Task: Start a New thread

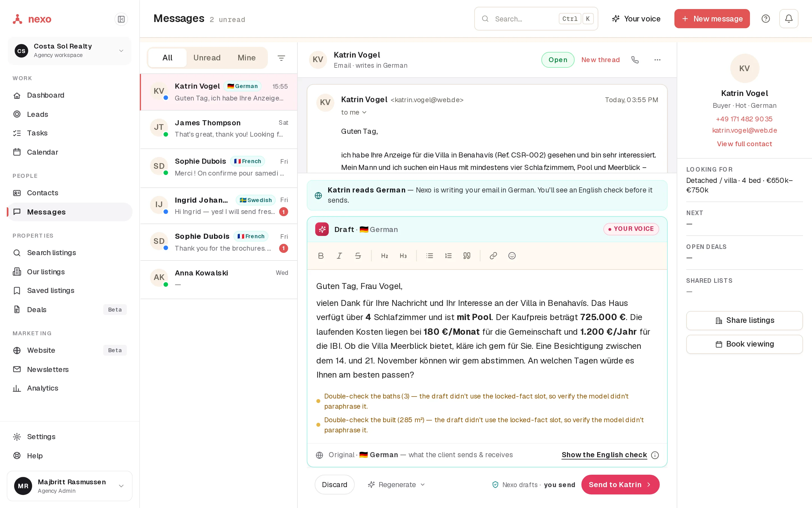Action: [x=600, y=60]
